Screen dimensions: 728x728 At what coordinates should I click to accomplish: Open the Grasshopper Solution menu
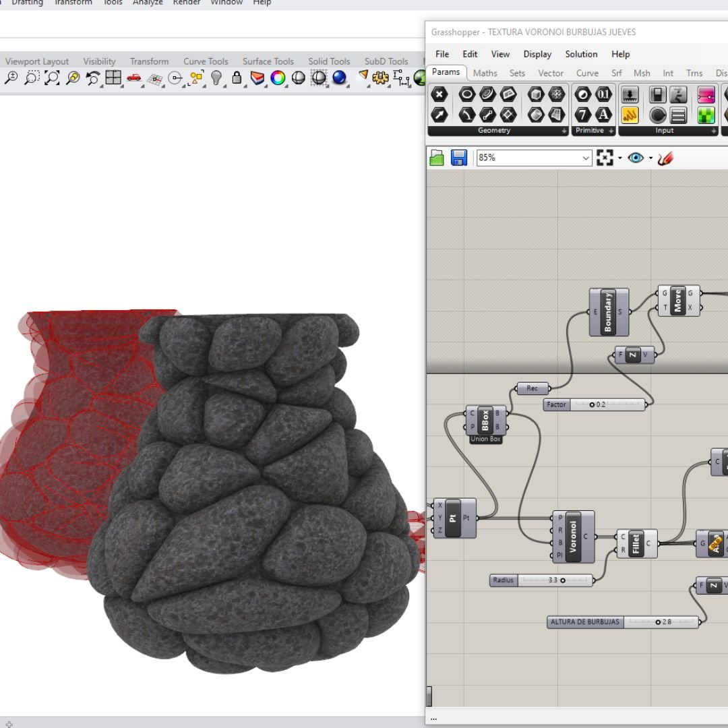click(x=581, y=55)
